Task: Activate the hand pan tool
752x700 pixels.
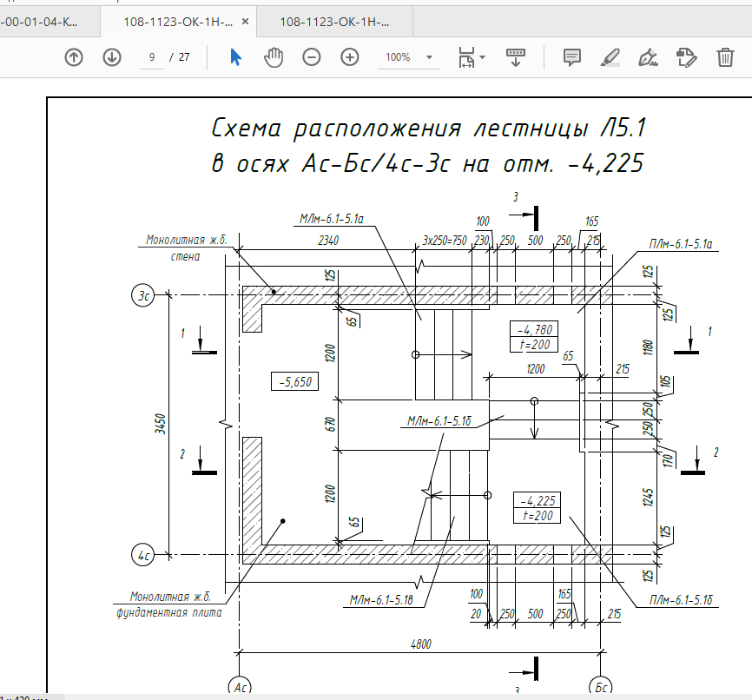Action: pos(274,57)
